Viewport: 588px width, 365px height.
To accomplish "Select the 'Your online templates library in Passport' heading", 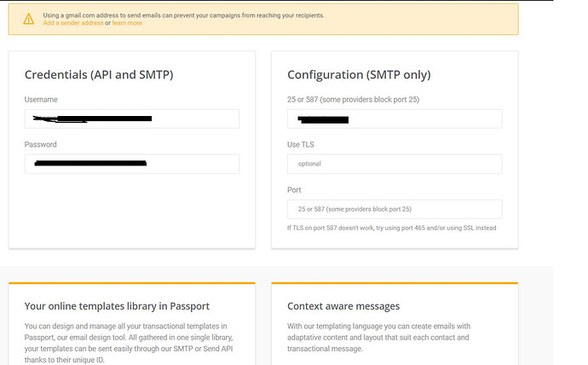I will coord(117,306).
